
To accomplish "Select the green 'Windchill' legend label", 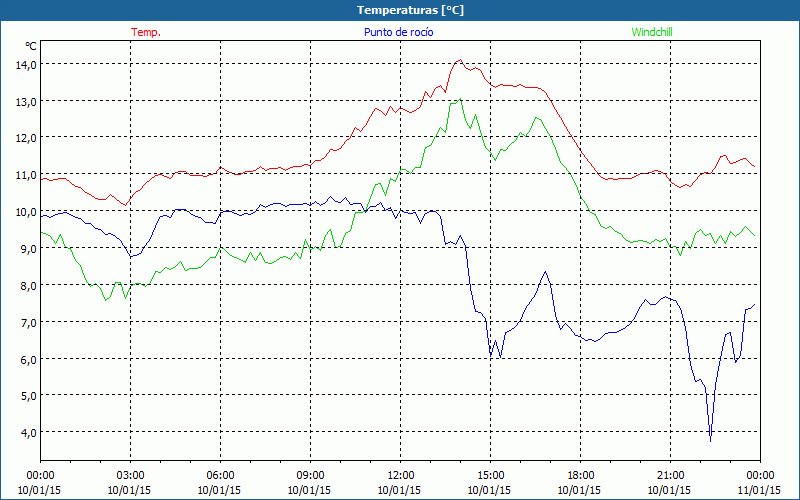I will [x=652, y=32].
